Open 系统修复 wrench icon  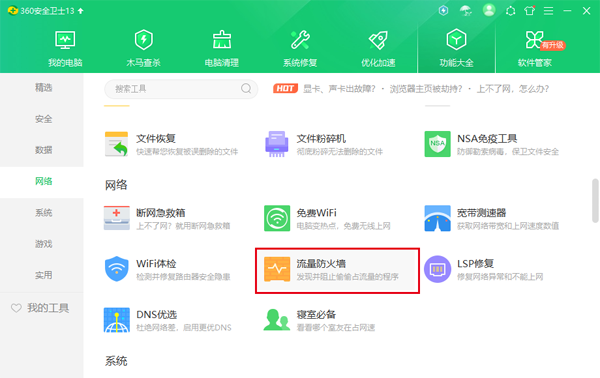(x=300, y=40)
